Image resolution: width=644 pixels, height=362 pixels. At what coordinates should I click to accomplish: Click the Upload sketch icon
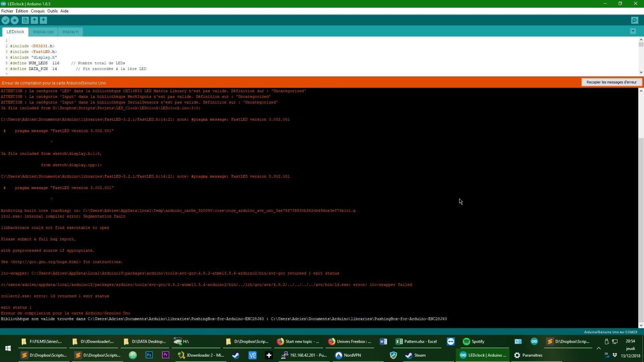pos(15,20)
